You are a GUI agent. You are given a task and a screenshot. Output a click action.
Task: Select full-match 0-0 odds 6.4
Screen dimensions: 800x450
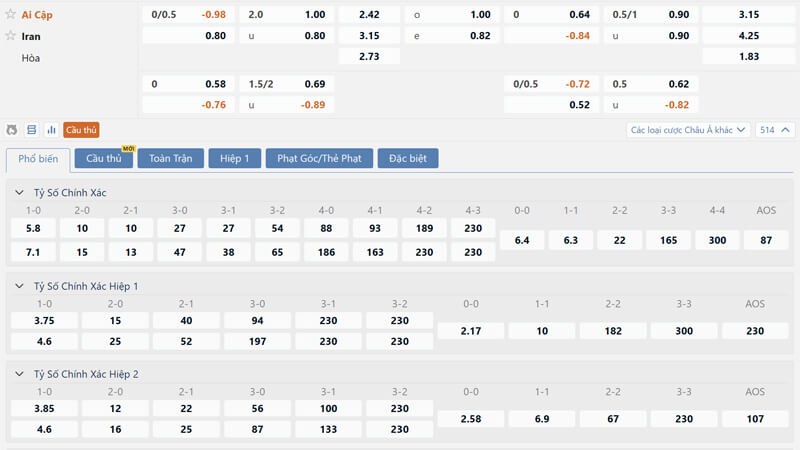522,240
